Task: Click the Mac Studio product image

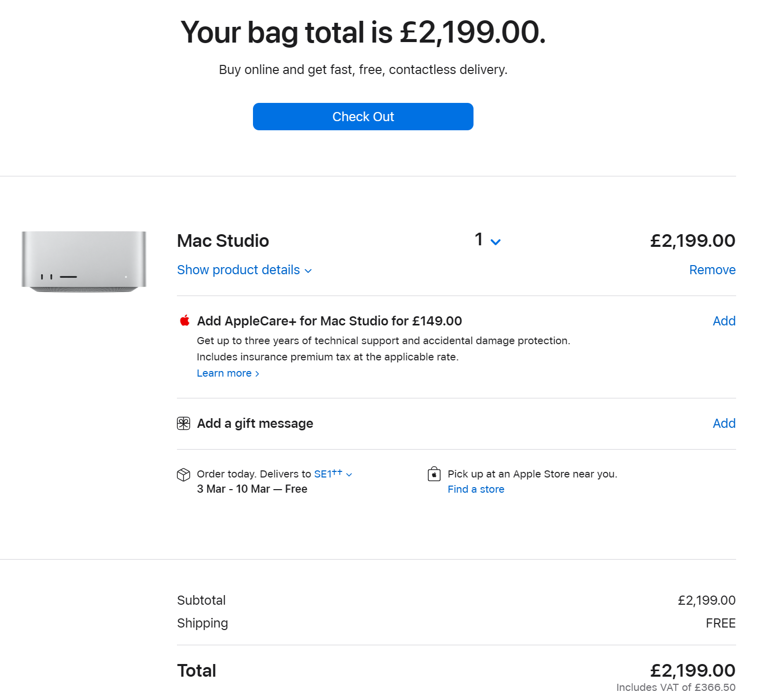Action: 84,262
